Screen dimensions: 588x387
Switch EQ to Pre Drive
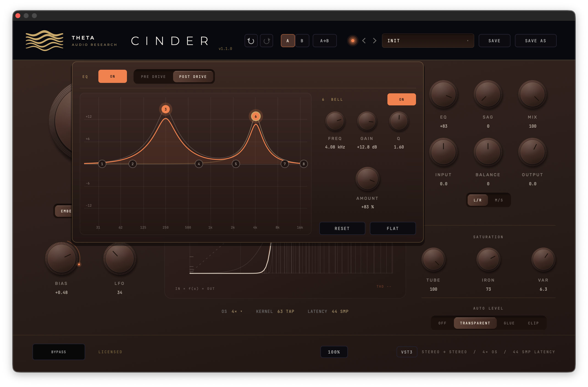point(153,77)
